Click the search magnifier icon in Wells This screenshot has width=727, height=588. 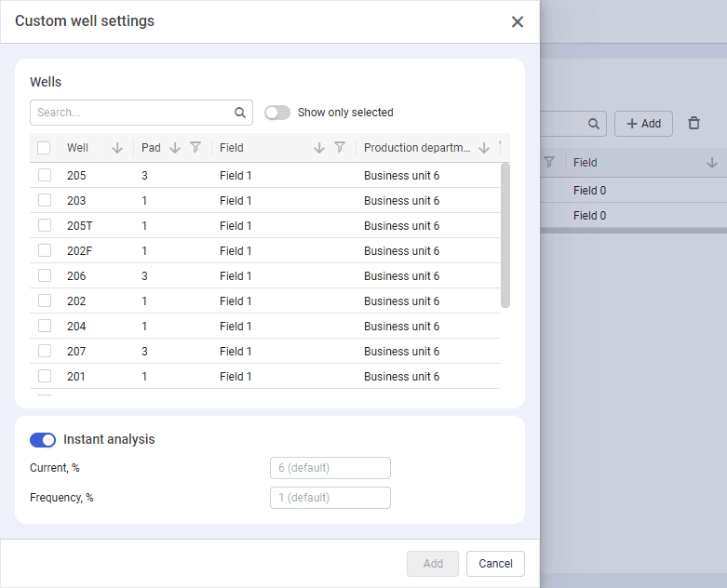(x=240, y=113)
